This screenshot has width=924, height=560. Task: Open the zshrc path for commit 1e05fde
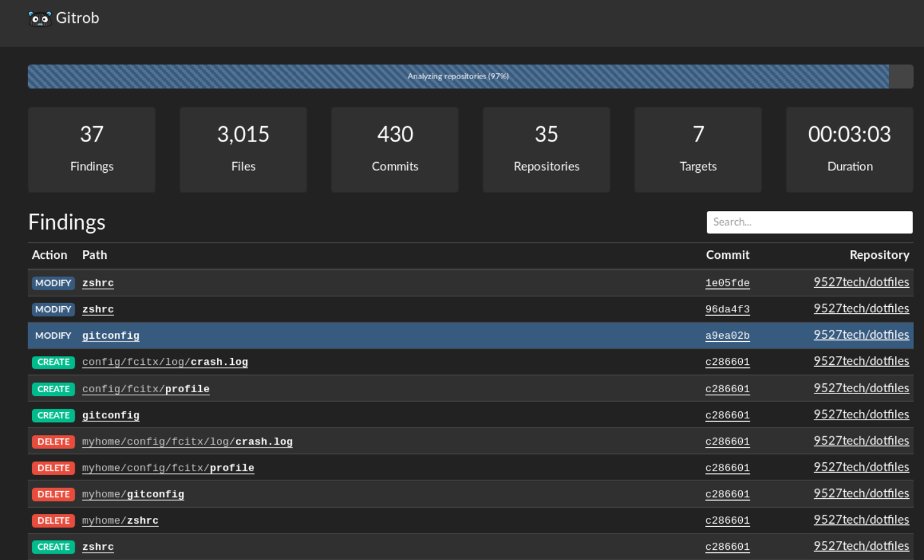coord(98,283)
